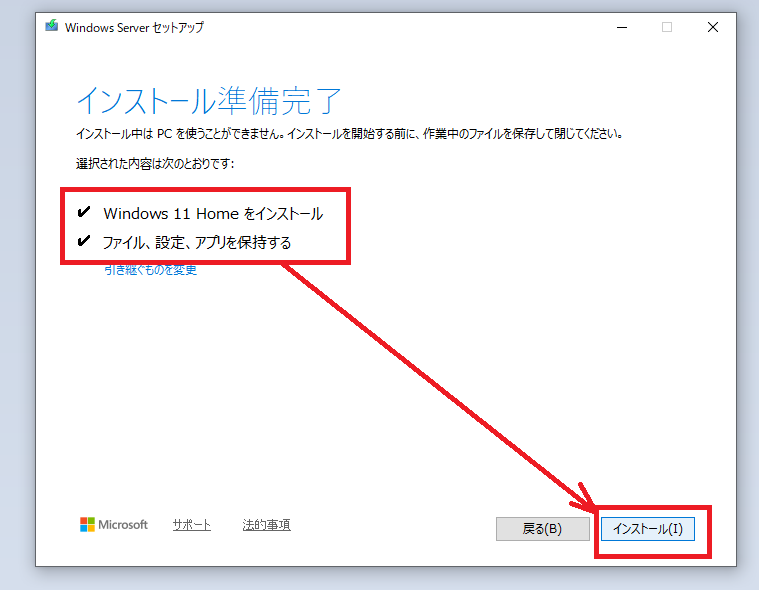Viewport: 759px width, 590px height.
Task: Open the 引き継ぐものを変更 link
Action: coord(150,270)
